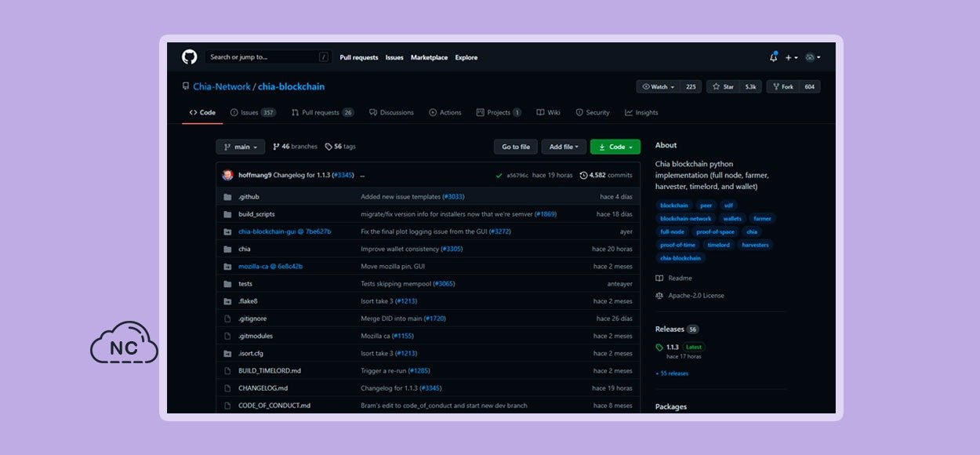980x455 pixels.
Task: Open the Security tab
Action: tap(593, 112)
